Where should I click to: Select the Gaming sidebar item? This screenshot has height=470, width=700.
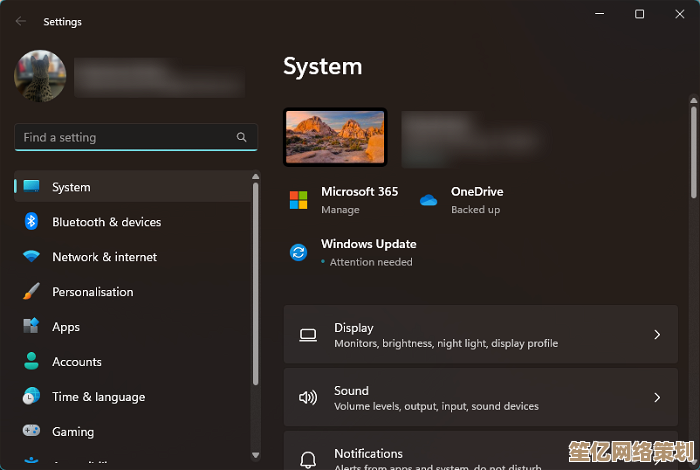pos(73,432)
